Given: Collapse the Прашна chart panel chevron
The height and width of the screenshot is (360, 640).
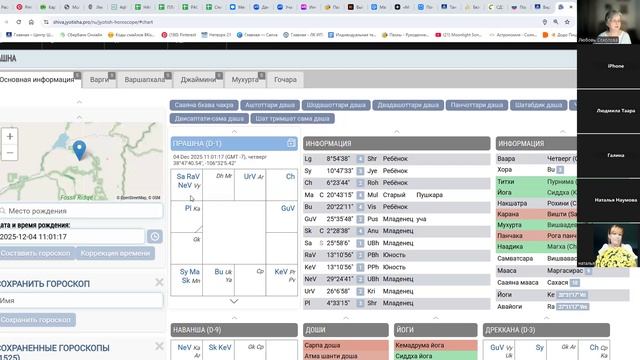Looking at the screenshot, I should [x=234, y=132].
